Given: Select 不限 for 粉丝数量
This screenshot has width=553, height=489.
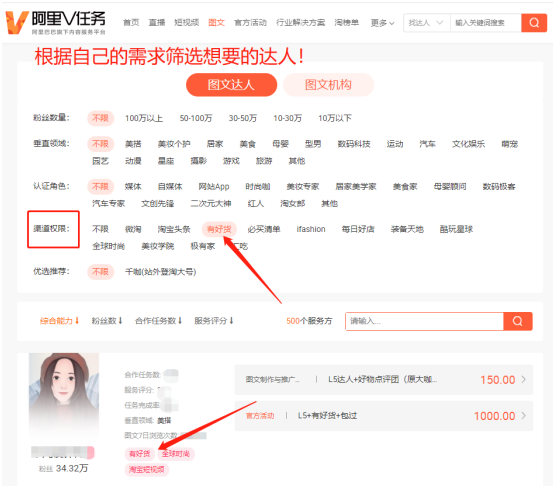Looking at the screenshot, I should point(101,118).
